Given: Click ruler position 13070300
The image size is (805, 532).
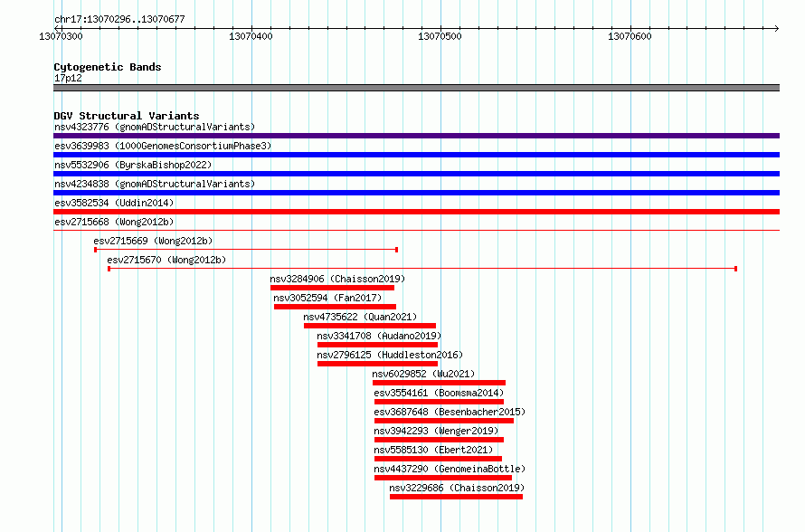Looking at the screenshot, I should [x=62, y=36].
